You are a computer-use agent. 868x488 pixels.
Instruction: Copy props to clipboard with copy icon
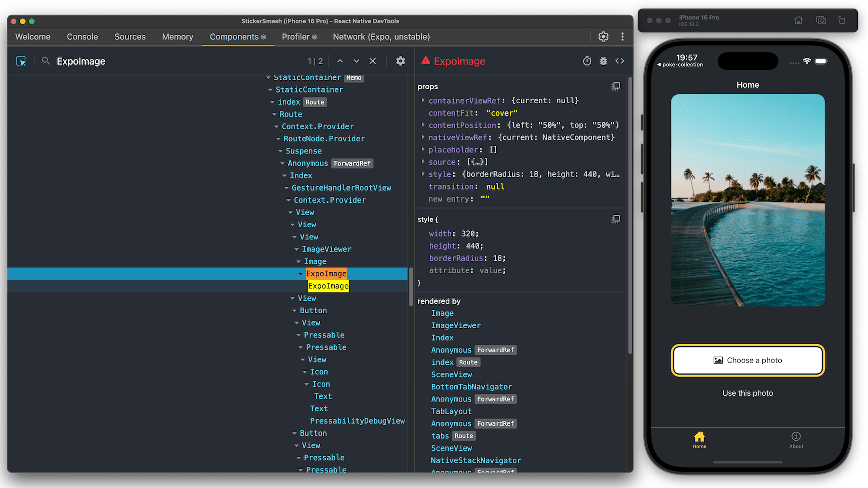(x=615, y=86)
